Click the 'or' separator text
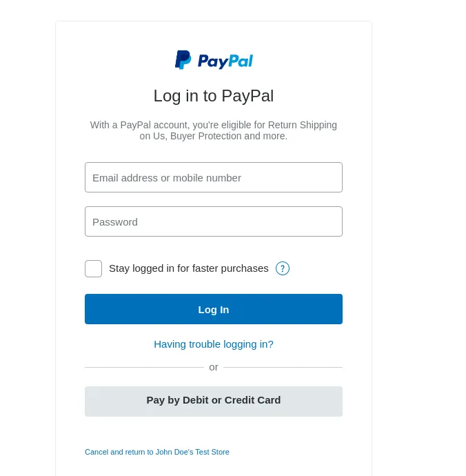The image size is (466, 476). [x=214, y=367]
